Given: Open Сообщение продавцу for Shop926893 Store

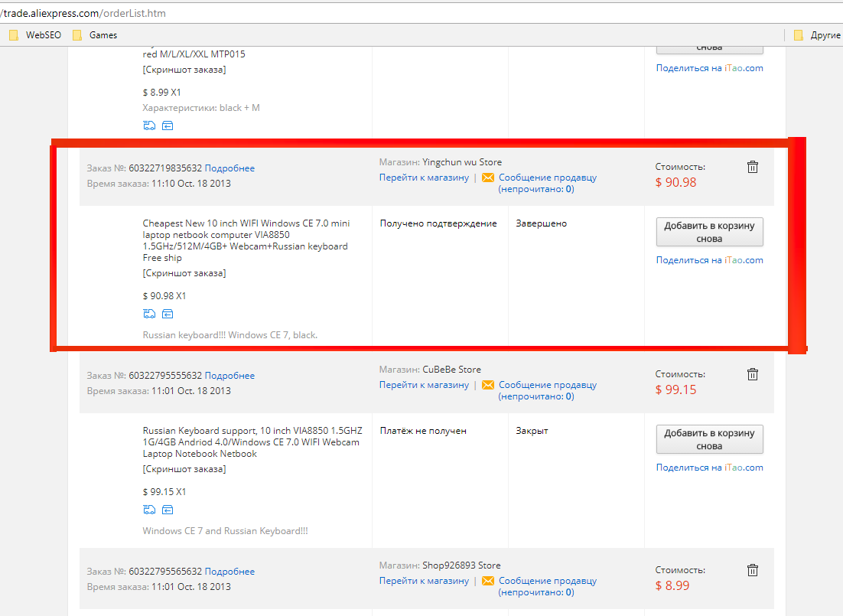Looking at the screenshot, I should 547,586.
